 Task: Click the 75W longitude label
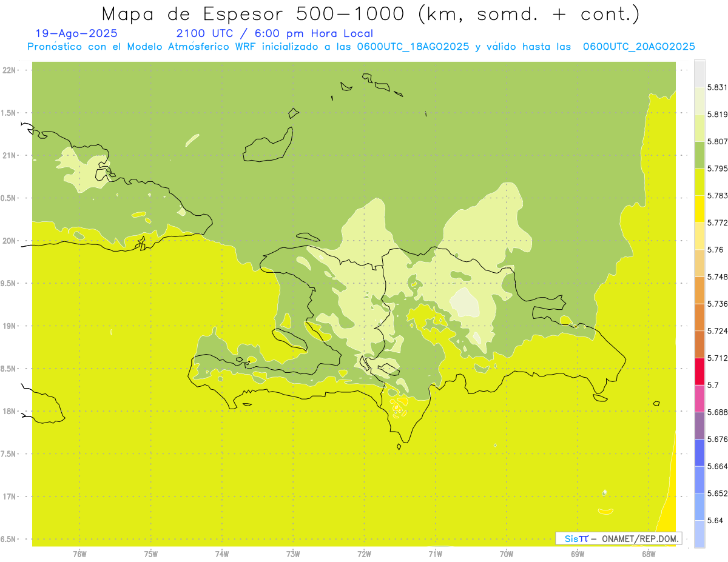click(x=151, y=554)
